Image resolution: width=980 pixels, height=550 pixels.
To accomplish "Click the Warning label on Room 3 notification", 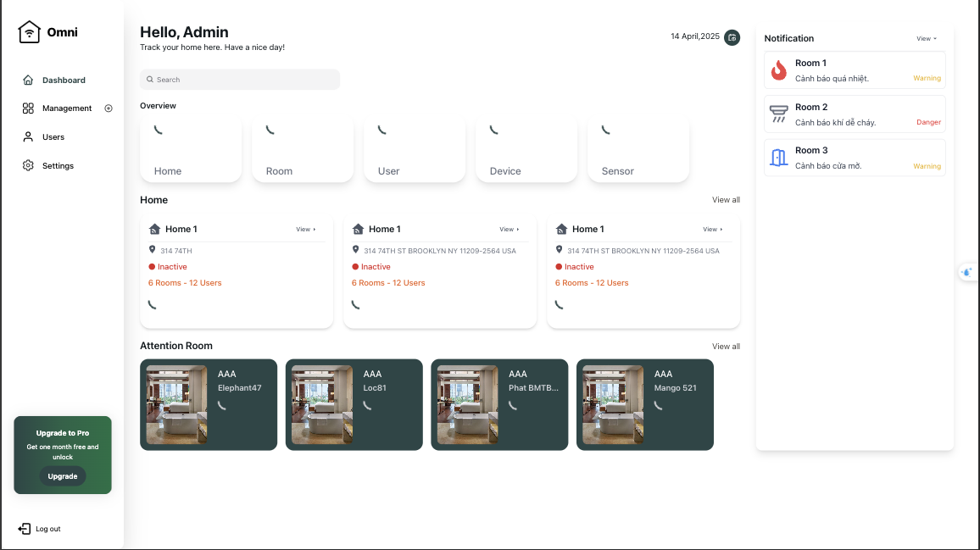I will click(x=927, y=165).
